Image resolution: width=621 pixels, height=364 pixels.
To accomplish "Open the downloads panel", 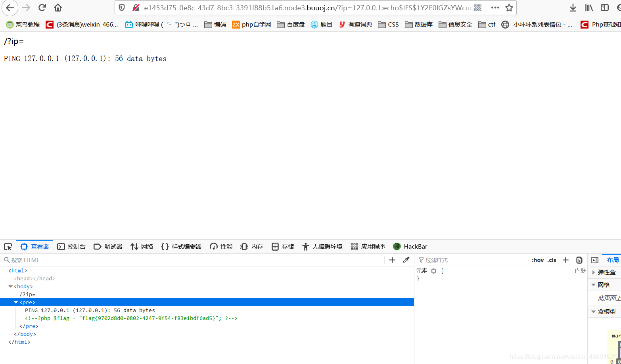I will (x=573, y=8).
